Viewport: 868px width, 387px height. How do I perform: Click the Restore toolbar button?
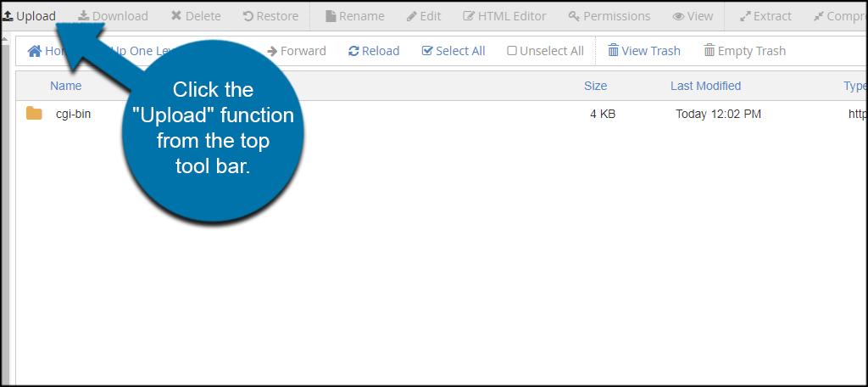pos(270,17)
